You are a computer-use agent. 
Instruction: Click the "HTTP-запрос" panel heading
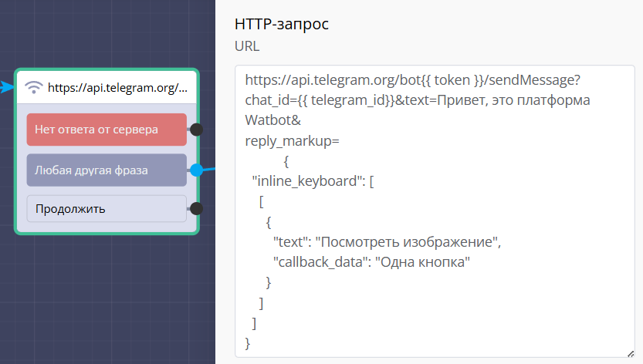[x=281, y=24]
